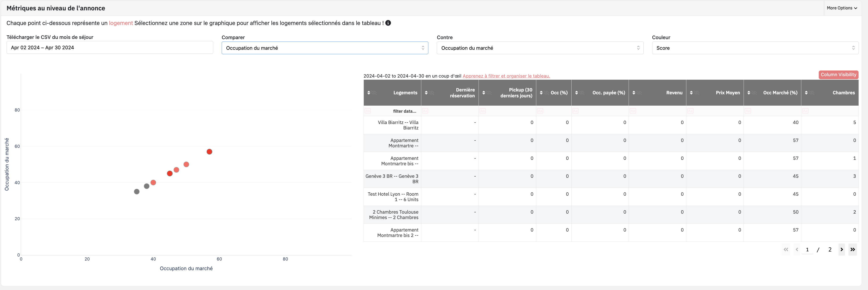The width and height of the screenshot is (868, 290).
Task: Go to the first table page
Action: 786,249
